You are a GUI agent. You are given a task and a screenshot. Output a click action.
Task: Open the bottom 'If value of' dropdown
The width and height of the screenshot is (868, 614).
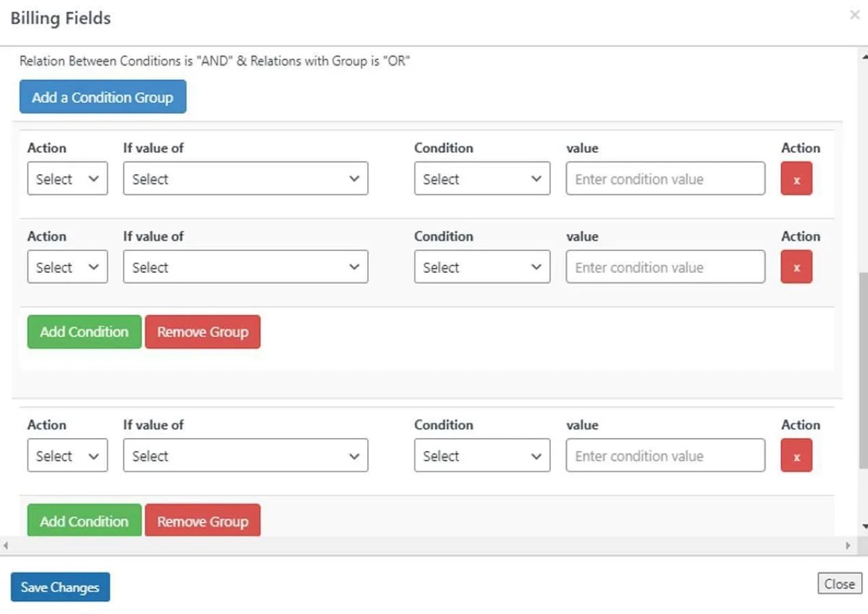246,455
